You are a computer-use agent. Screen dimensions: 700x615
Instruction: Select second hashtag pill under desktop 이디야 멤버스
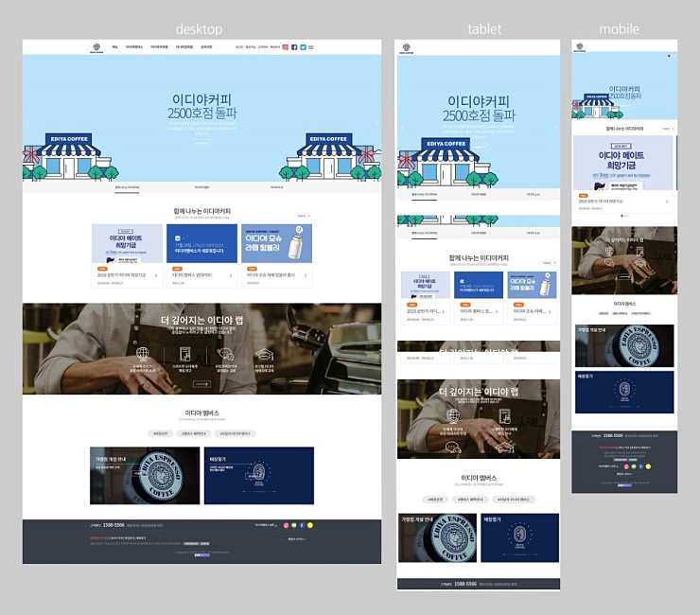click(194, 433)
